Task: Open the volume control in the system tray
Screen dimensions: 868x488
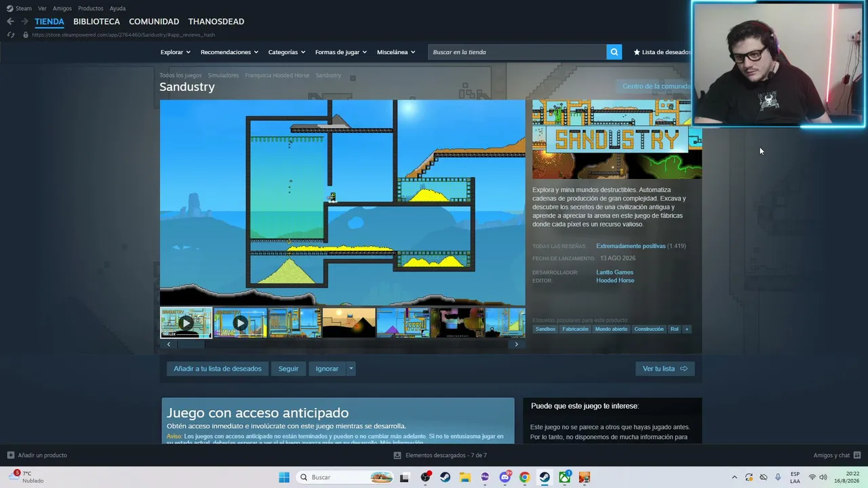Action: [823, 477]
